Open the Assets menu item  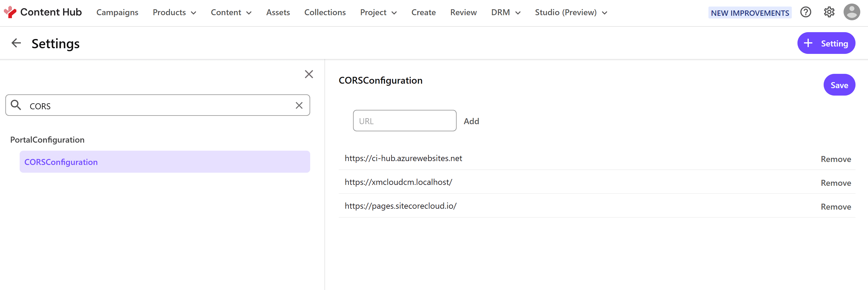278,13
